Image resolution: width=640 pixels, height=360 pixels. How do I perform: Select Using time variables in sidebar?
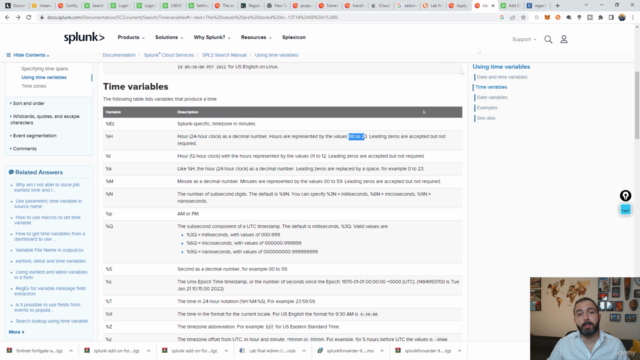point(44,77)
